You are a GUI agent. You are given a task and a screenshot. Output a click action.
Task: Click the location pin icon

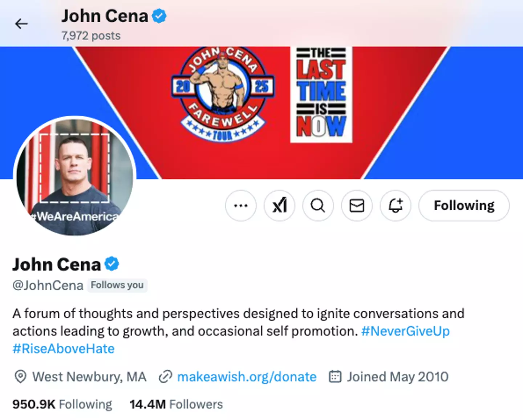pos(20,377)
